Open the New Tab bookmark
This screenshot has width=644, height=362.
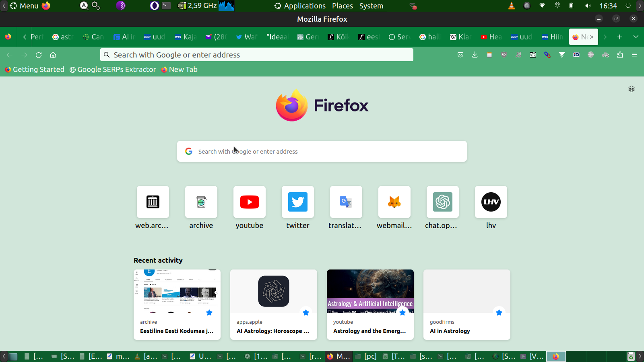coord(180,69)
